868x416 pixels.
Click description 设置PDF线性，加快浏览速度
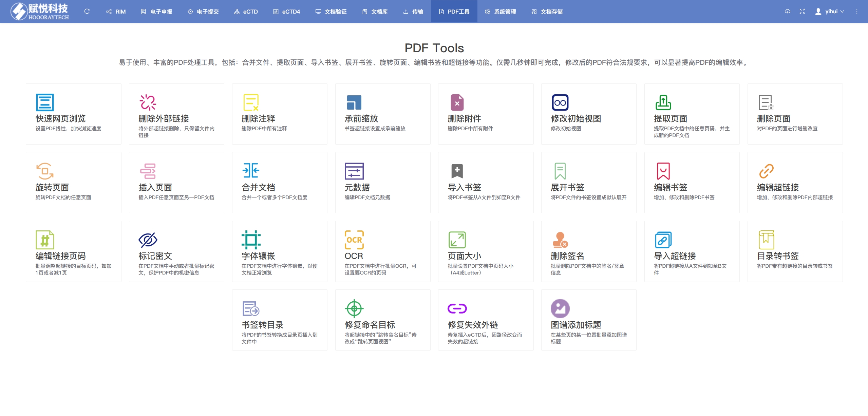tap(69, 129)
